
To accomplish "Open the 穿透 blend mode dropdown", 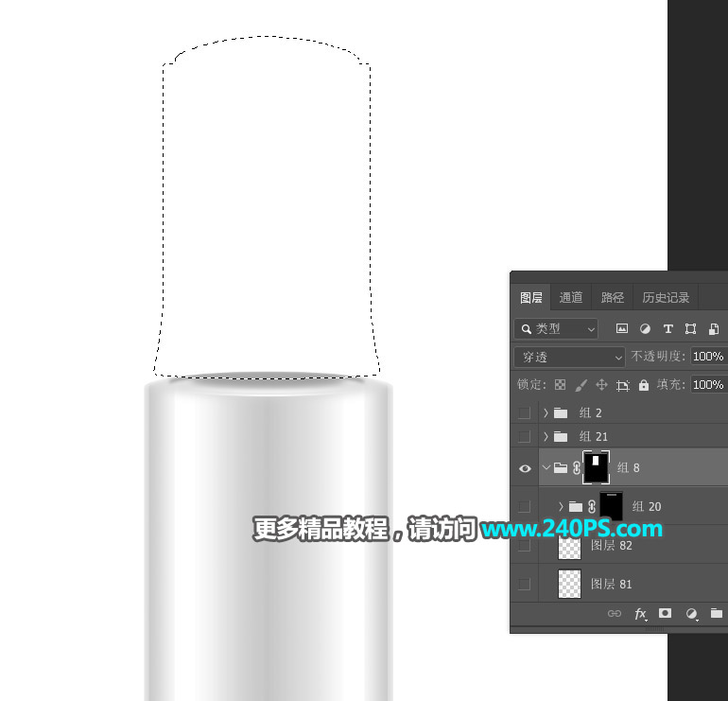I will click(x=570, y=358).
